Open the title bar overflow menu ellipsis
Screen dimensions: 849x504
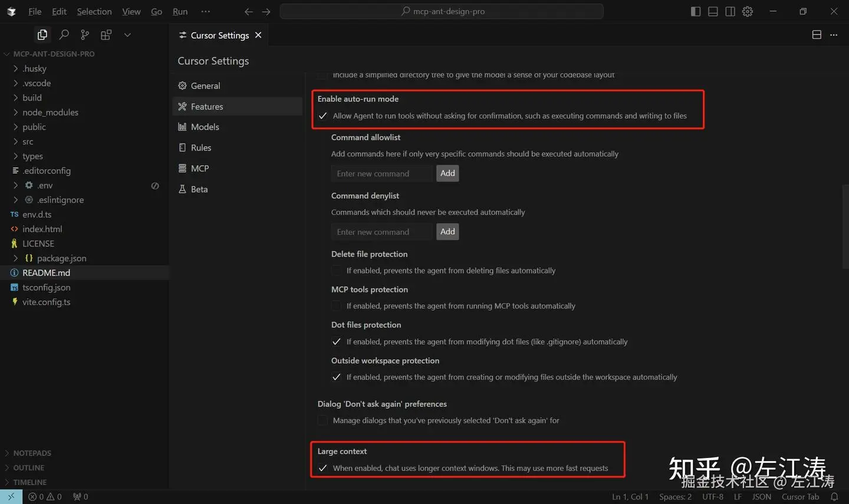click(205, 12)
